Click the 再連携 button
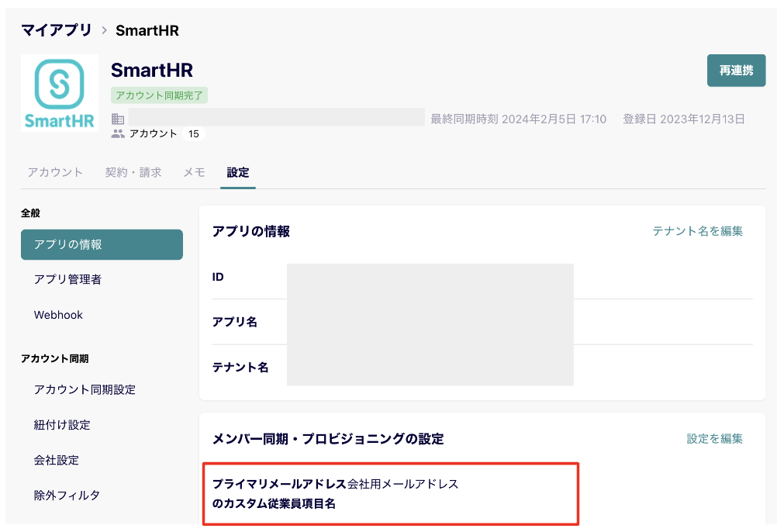Screen dimensions: 777x532 [736, 71]
